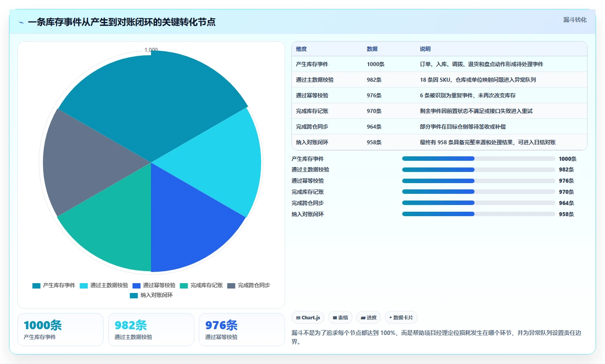Viewport: 605px width, 364px height.
Task: Toggle the 通过主数据校验 legend entry under the chart
Action: pyautogui.click(x=104, y=285)
